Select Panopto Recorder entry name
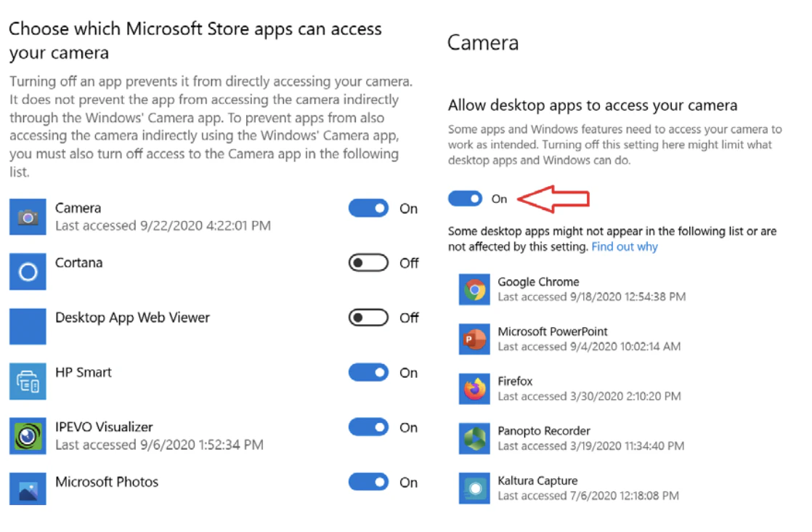Viewport: 812px width, 532px height. (x=544, y=431)
